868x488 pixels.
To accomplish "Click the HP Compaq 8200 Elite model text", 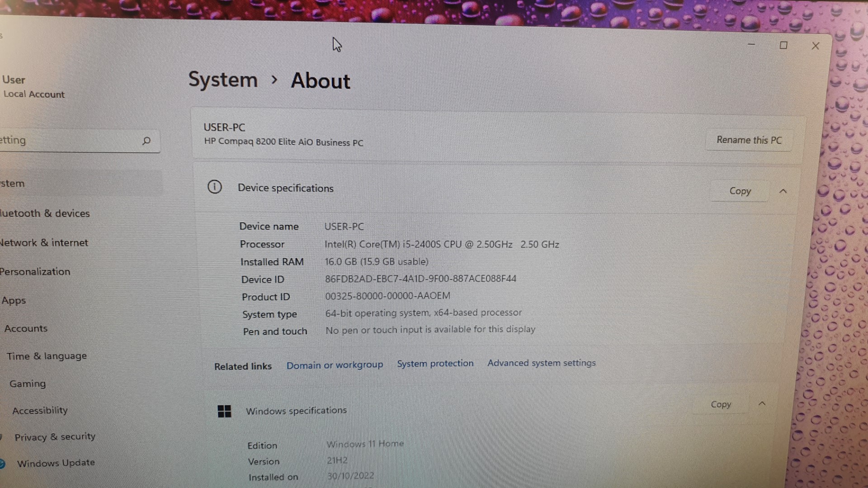I will click(x=283, y=142).
